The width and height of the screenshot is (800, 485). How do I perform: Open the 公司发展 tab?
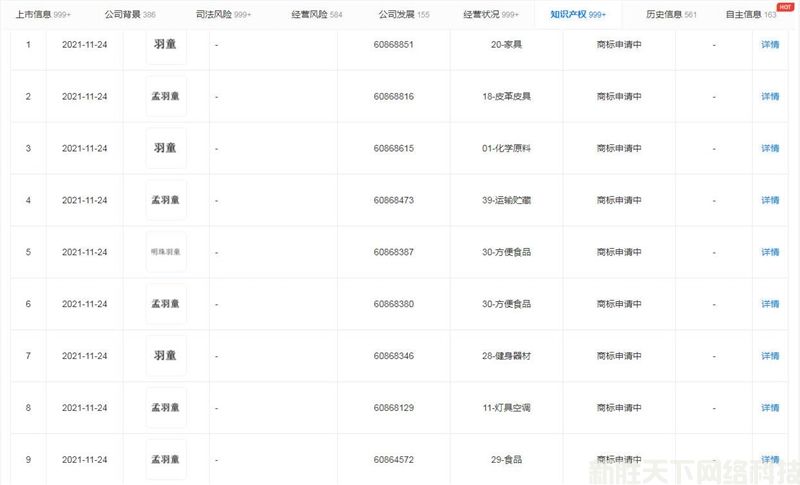pos(404,15)
